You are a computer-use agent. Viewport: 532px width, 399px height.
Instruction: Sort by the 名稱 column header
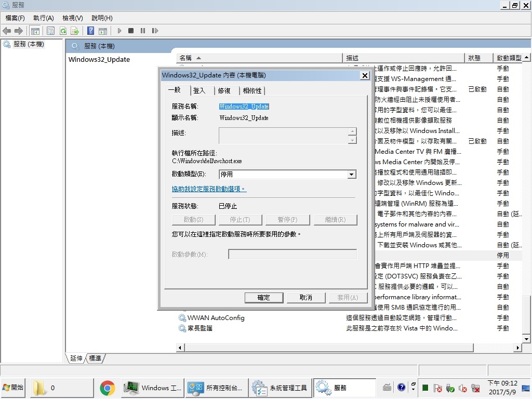point(259,58)
